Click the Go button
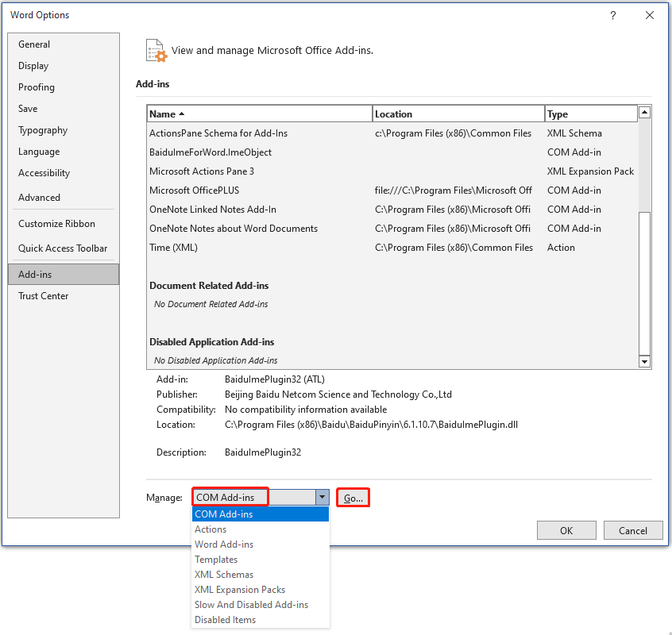 [353, 497]
